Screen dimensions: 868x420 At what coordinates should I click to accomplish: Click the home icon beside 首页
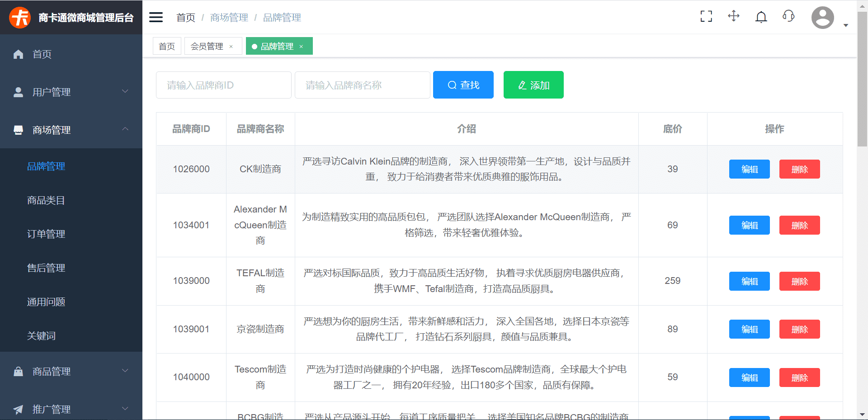click(18, 54)
